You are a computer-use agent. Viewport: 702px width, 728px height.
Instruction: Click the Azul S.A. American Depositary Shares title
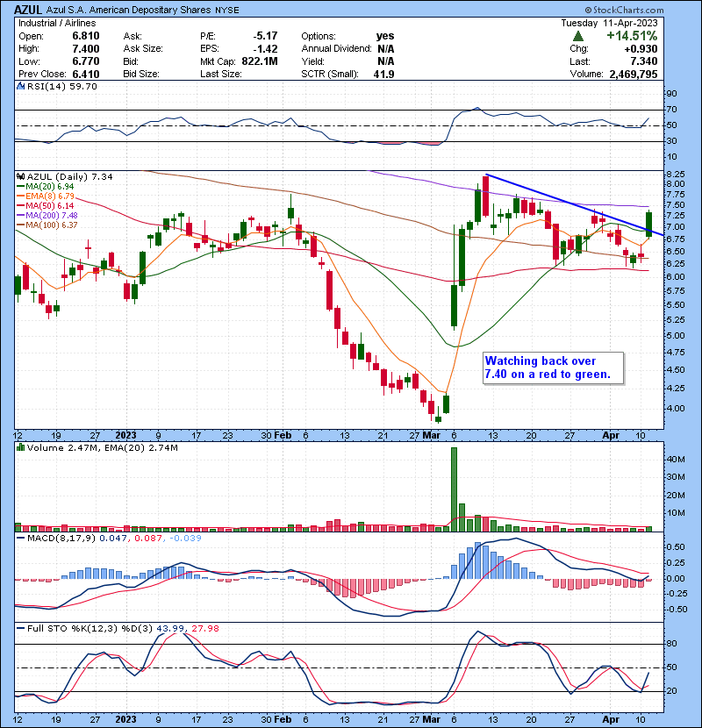tap(128, 10)
